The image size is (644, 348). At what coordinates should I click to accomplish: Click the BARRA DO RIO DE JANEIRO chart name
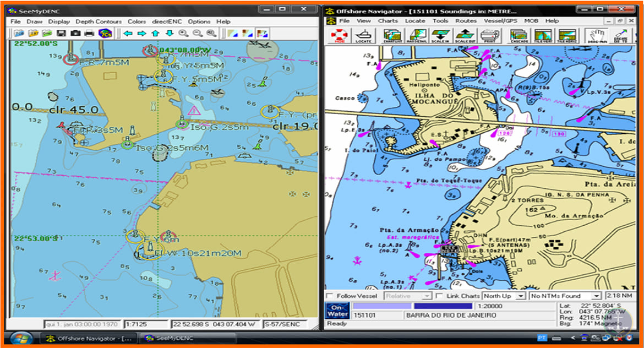(x=479, y=316)
